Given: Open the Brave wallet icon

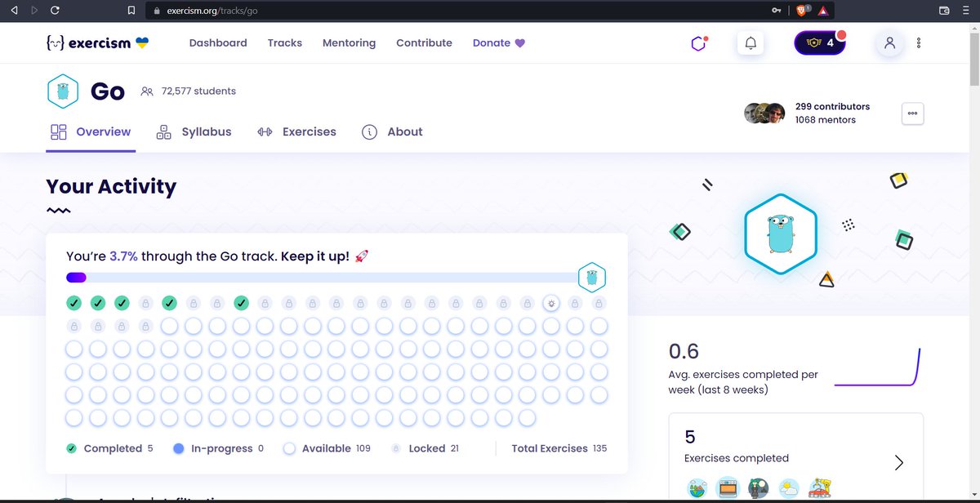Looking at the screenshot, I should 944,11.
